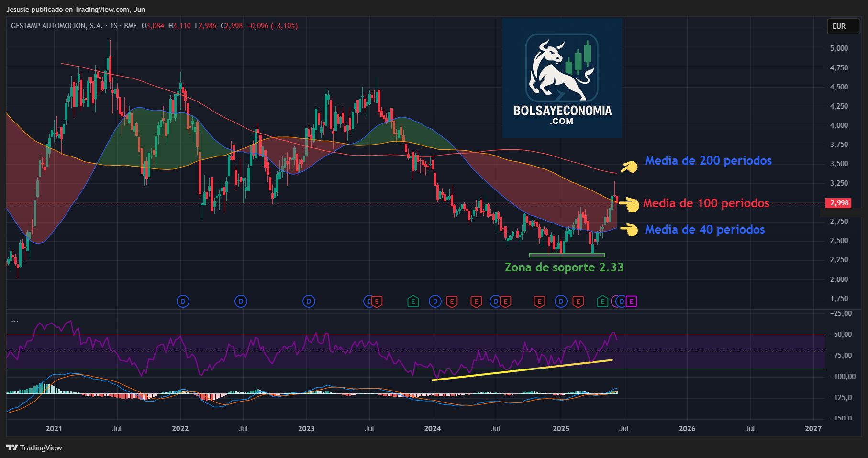Click the pointing hand next to Media de 40

coord(630,230)
